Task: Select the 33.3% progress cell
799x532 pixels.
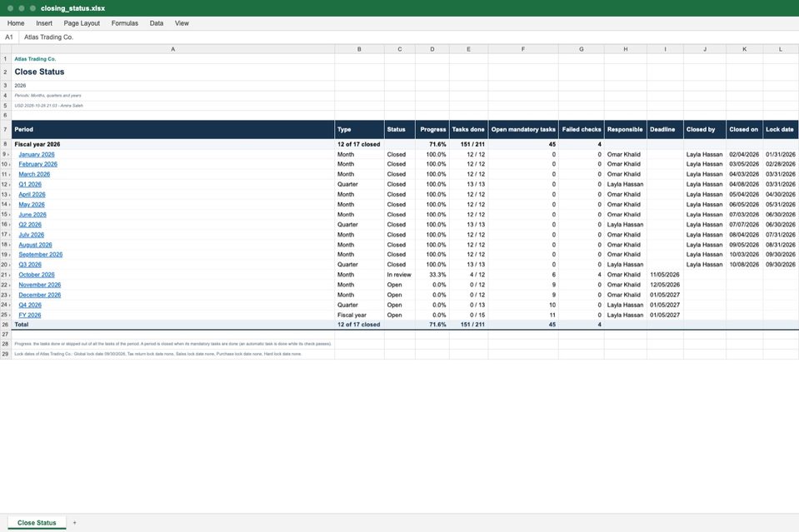Action: tap(432, 275)
